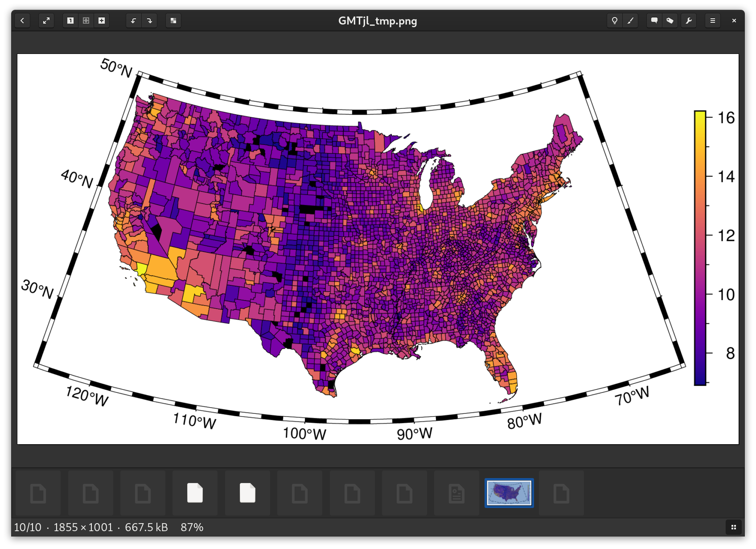Open the wrench tools menu

(689, 21)
